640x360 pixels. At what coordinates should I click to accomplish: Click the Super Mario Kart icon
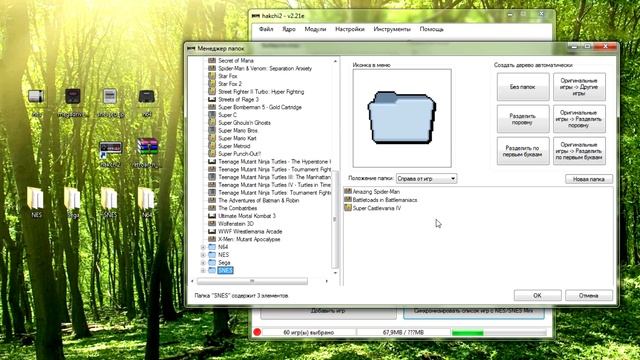[x=212, y=138]
